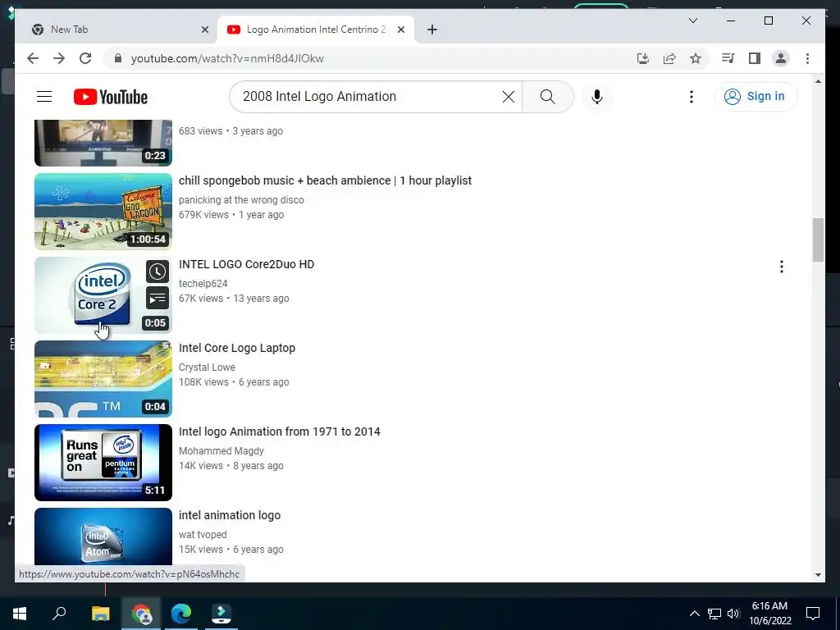840x630 pixels.
Task: Go forward with browser forward arrow
Action: click(59, 58)
